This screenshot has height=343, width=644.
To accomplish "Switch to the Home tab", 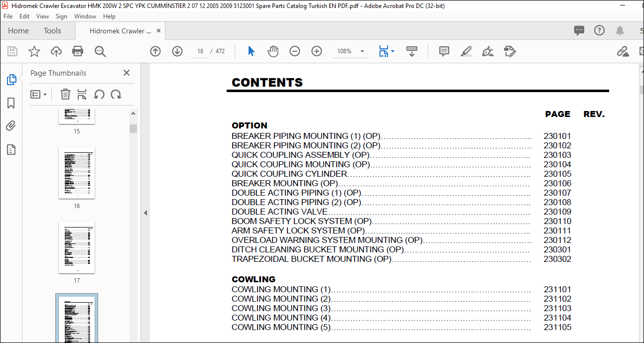I will coord(18,31).
